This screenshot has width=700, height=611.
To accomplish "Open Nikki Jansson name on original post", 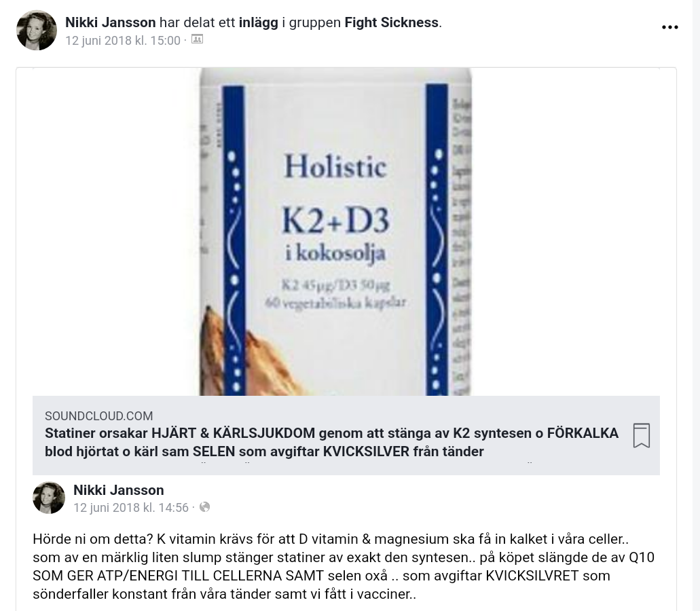I will point(118,490).
